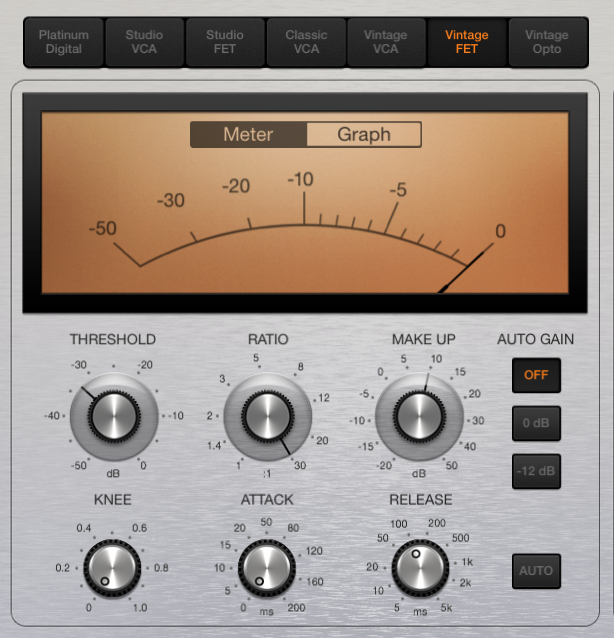Click the RELEASE label
Image resolution: width=614 pixels, height=638 pixels.
421,500
